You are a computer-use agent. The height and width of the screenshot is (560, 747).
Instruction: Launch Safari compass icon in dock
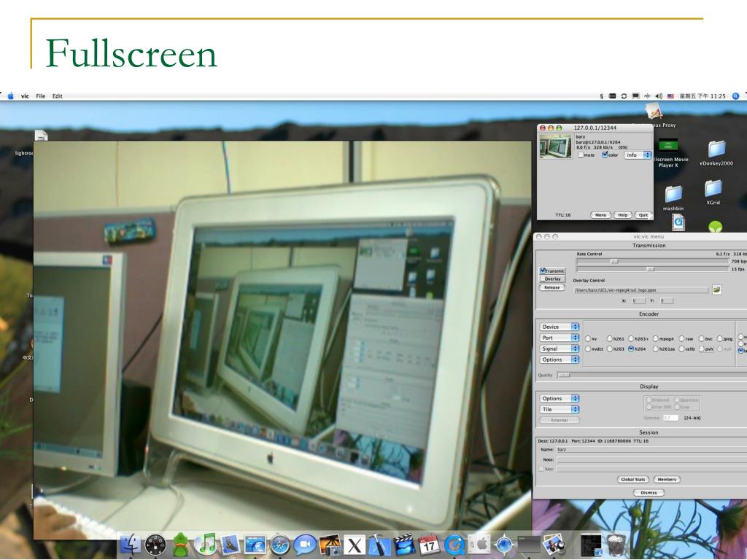pos(279,545)
